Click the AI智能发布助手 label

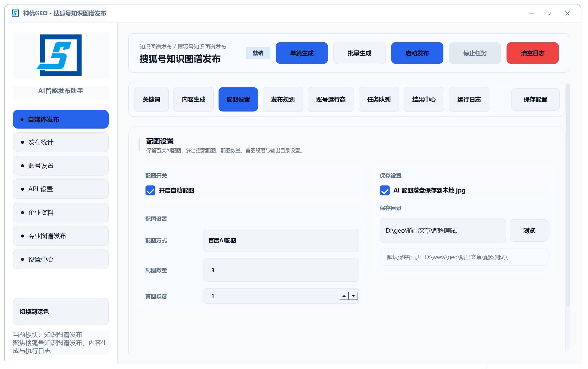point(61,91)
